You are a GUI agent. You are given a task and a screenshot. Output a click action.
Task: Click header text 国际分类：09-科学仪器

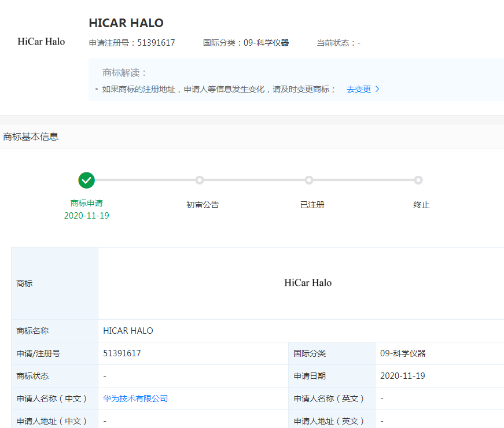pyautogui.click(x=246, y=43)
